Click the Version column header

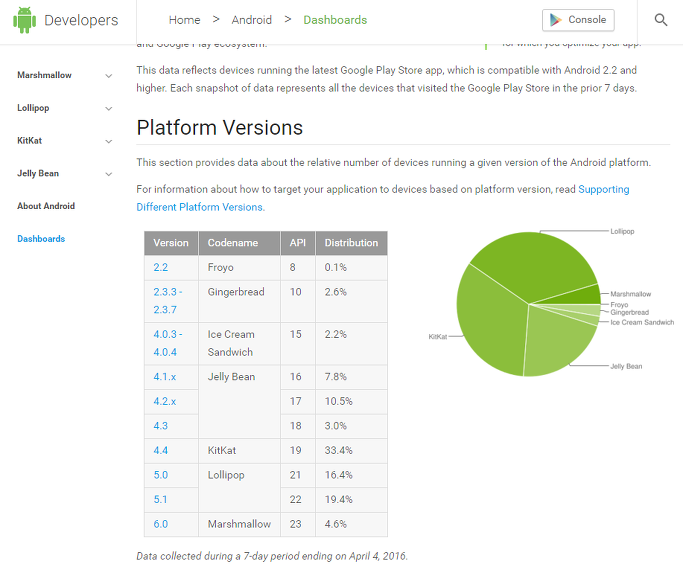(171, 243)
